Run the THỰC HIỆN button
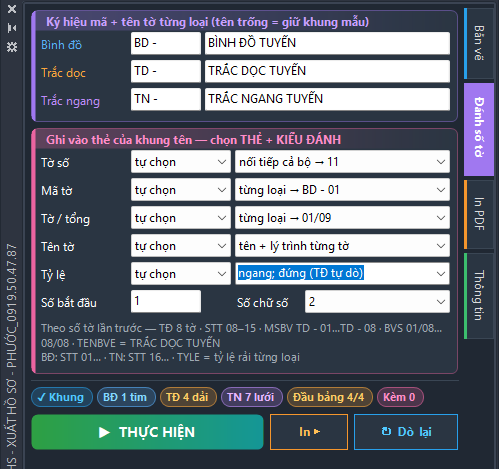Image resolution: width=501 pixels, height=471 pixels. [148, 433]
